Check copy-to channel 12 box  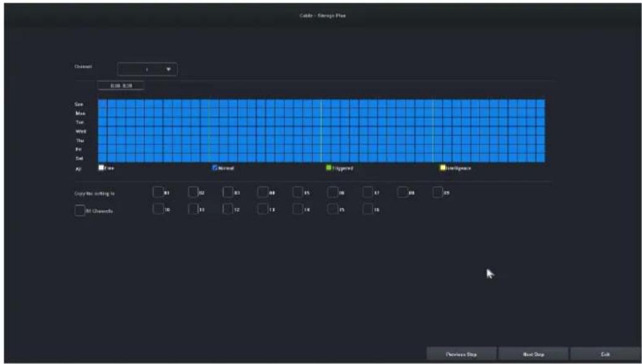click(x=228, y=209)
